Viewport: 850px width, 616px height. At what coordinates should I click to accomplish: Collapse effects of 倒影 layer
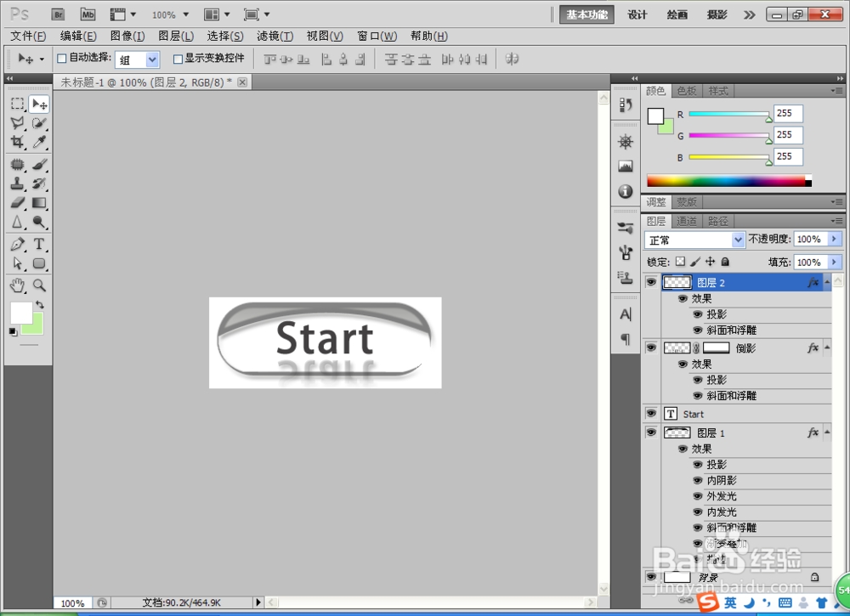tap(827, 348)
